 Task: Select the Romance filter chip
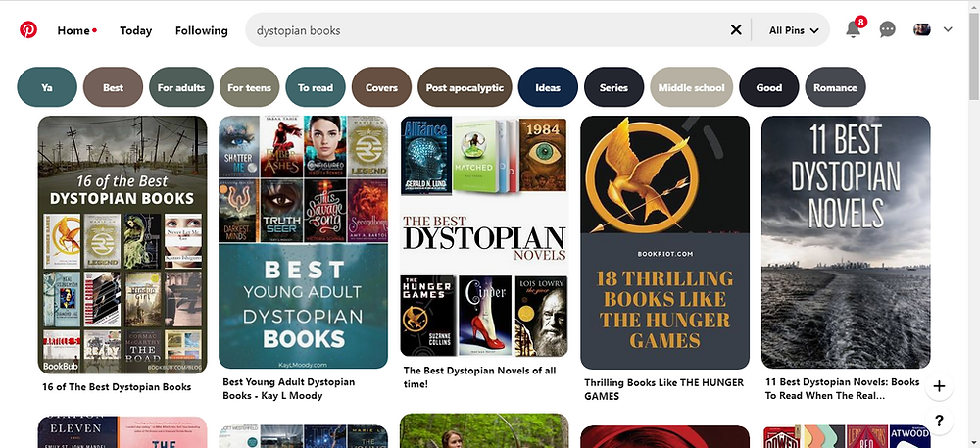coord(835,87)
